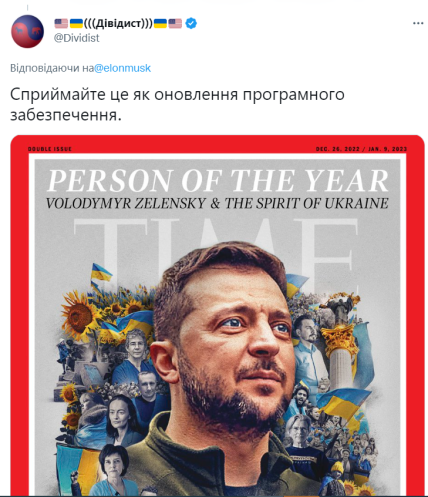Viewport: 428px width, 497px height.
Task: Click the first US flag emoji in the name
Action: [61, 23]
